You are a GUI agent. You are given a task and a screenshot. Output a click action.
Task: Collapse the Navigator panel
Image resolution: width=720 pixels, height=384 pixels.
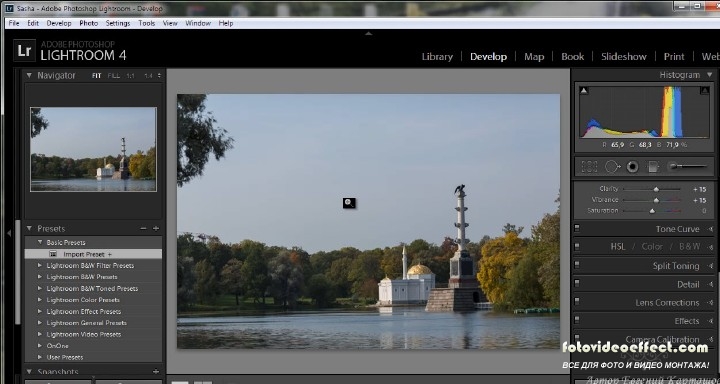coord(29,75)
